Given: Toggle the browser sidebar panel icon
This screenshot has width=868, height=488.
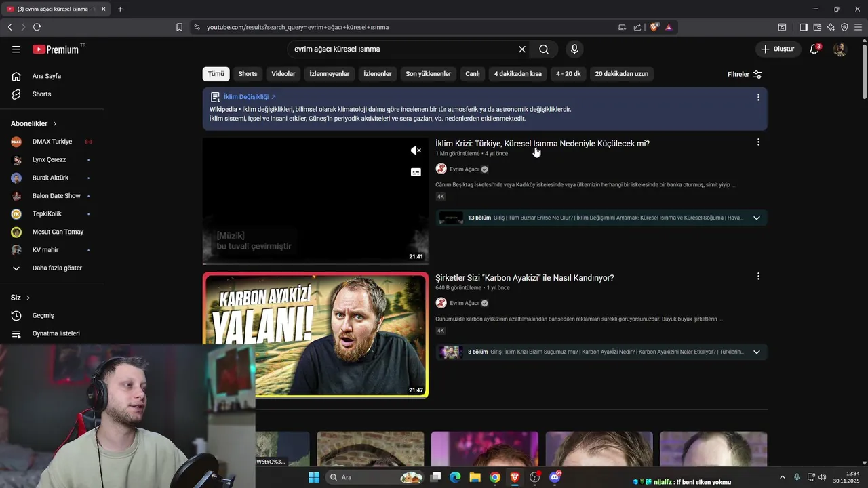Looking at the screenshot, I should pos(804,27).
